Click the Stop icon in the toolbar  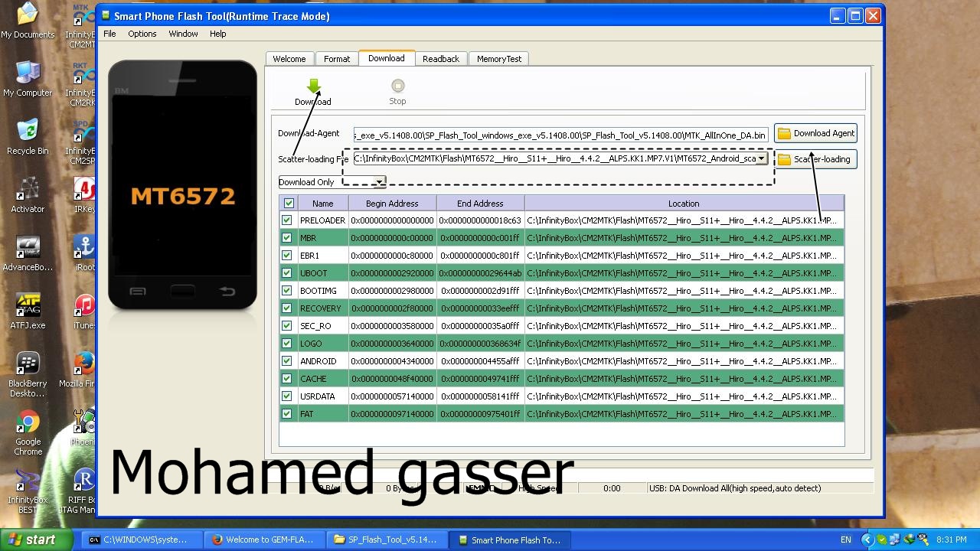click(397, 86)
